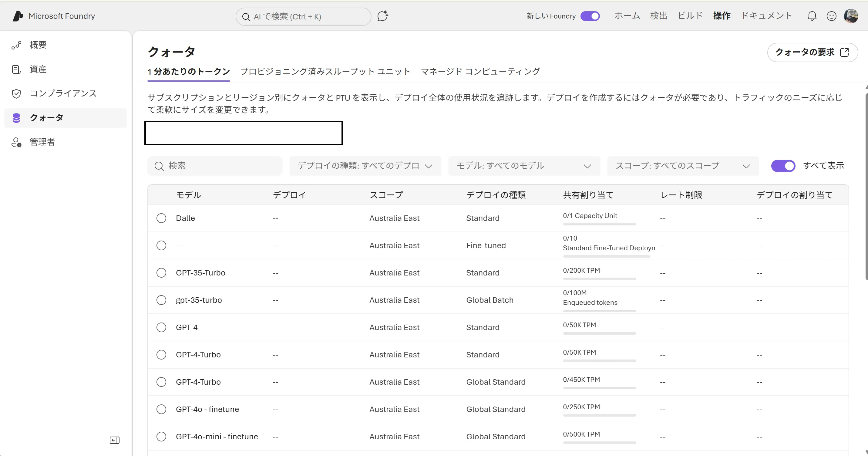Open the notifications bell icon
The height and width of the screenshot is (456, 868).
point(812,16)
